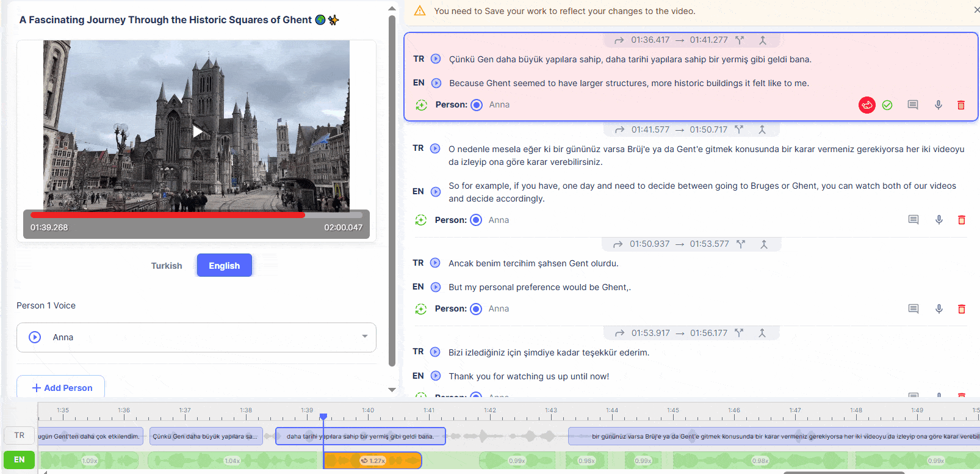Delete the 'So for example' segment
Screen dimensions: 980x474
click(x=962, y=220)
